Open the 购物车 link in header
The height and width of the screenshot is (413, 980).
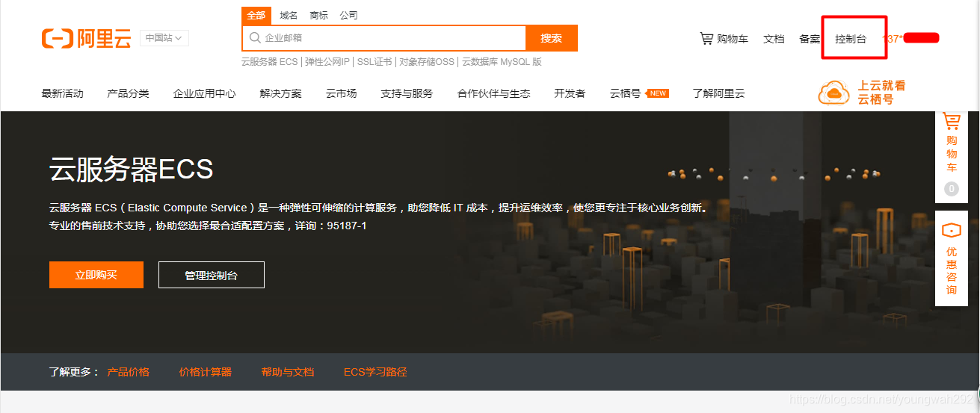[x=733, y=39]
